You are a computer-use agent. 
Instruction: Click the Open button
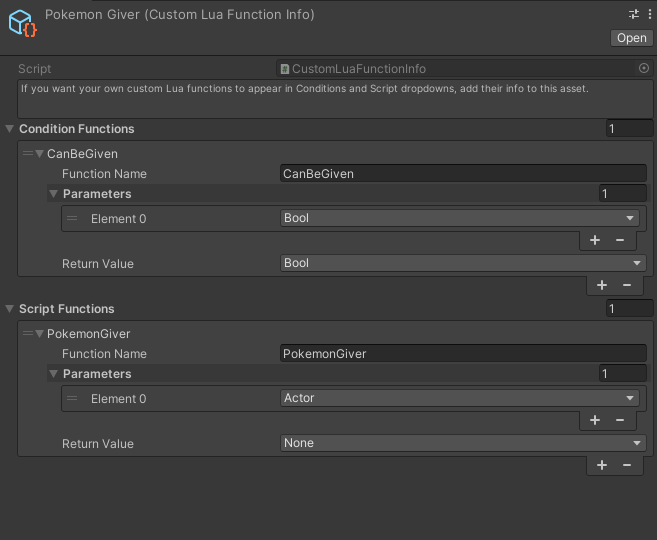click(631, 38)
